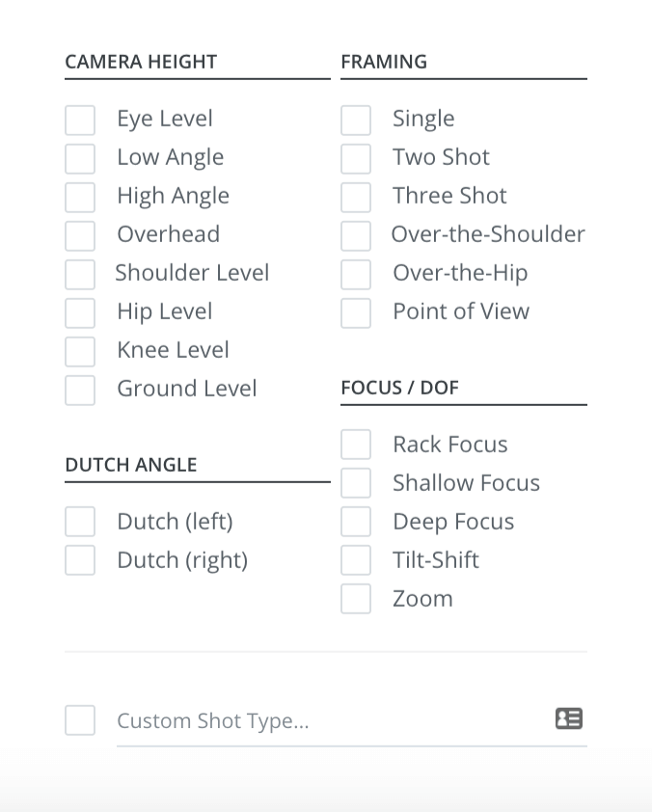Viewport: 652px width, 812px height.
Task: Enable Shoulder Level
Action: [x=80, y=274]
